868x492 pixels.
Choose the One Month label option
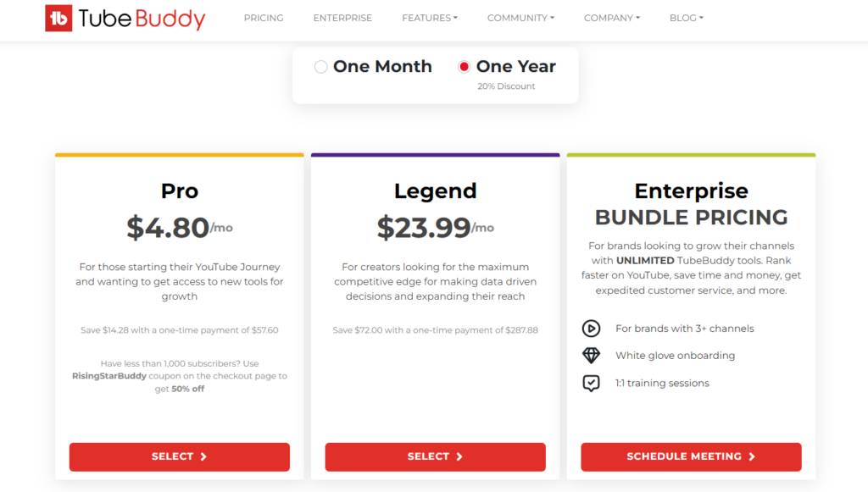pyautogui.click(x=382, y=66)
